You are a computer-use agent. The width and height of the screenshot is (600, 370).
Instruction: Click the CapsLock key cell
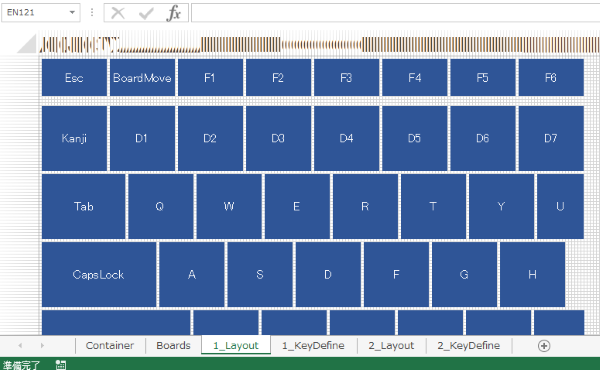[99, 274]
